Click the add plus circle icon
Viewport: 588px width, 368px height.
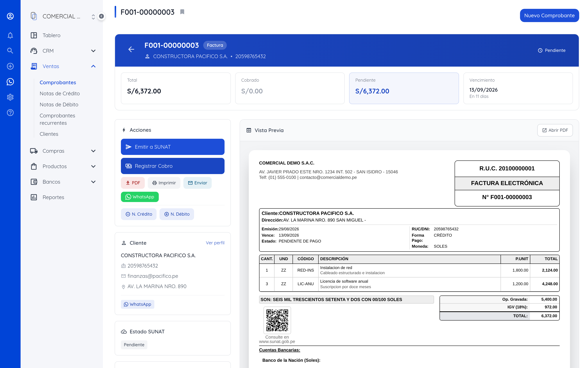pos(10,66)
